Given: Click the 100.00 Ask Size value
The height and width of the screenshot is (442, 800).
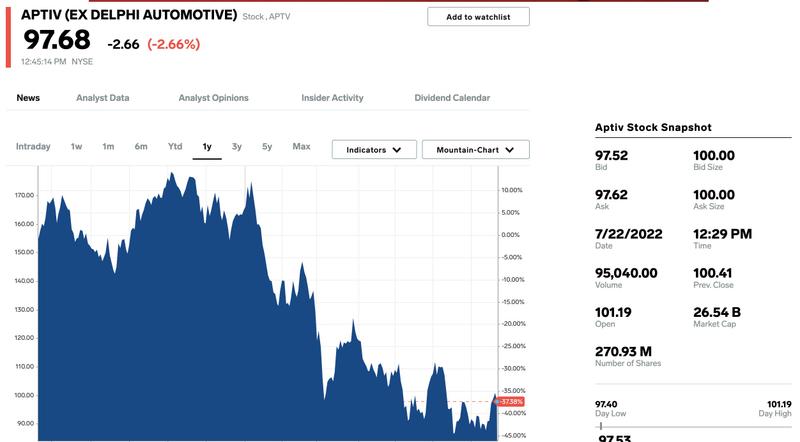Looking at the screenshot, I should (x=714, y=194).
